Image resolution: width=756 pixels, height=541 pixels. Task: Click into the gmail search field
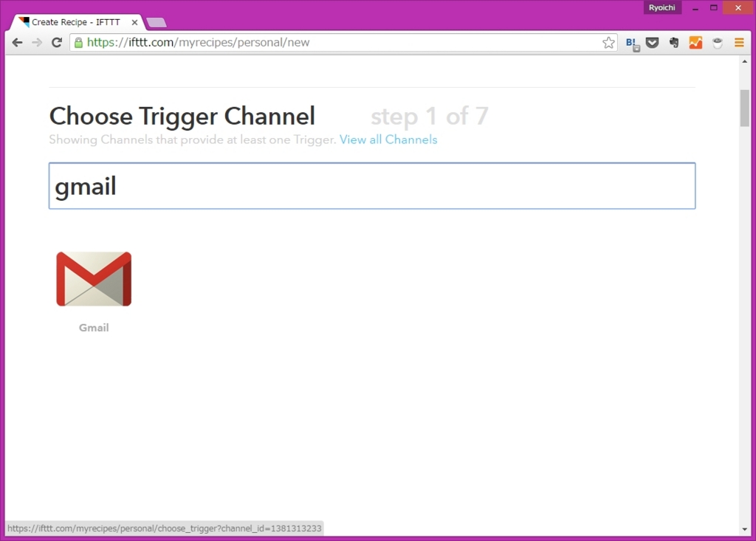[372, 186]
